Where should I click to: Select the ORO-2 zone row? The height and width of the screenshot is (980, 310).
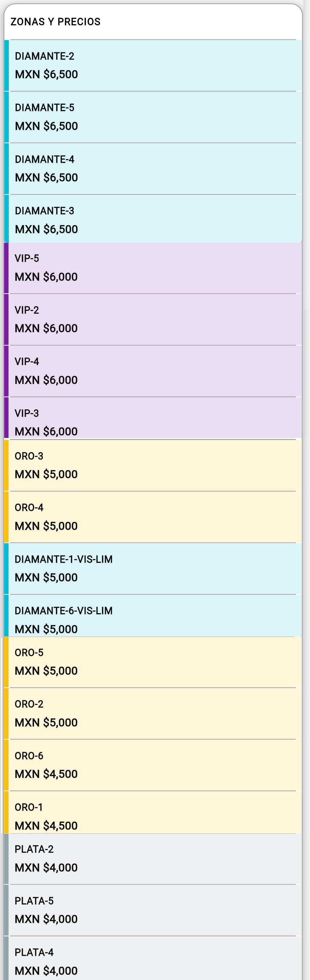coord(153,714)
